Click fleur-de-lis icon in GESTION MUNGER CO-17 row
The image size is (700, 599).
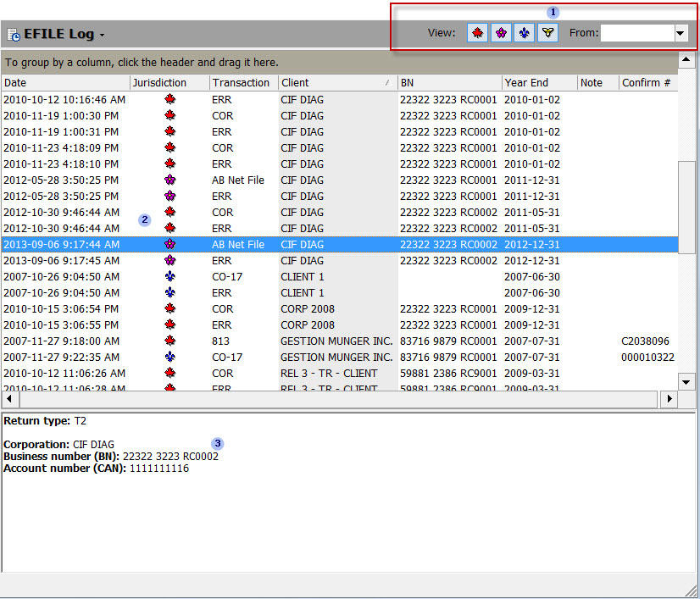pos(169,358)
